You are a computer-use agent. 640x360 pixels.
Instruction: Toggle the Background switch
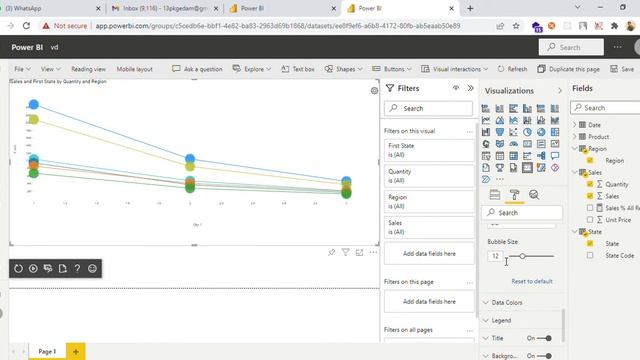(x=545, y=356)
